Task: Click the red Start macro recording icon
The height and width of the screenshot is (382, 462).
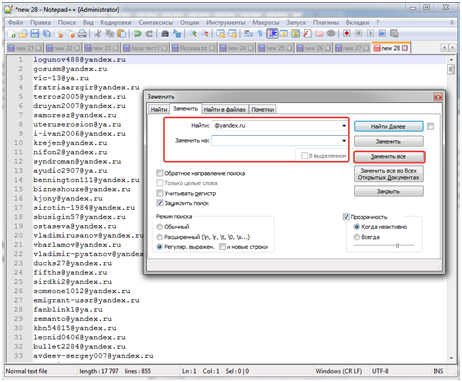Action: coord(347,33)
